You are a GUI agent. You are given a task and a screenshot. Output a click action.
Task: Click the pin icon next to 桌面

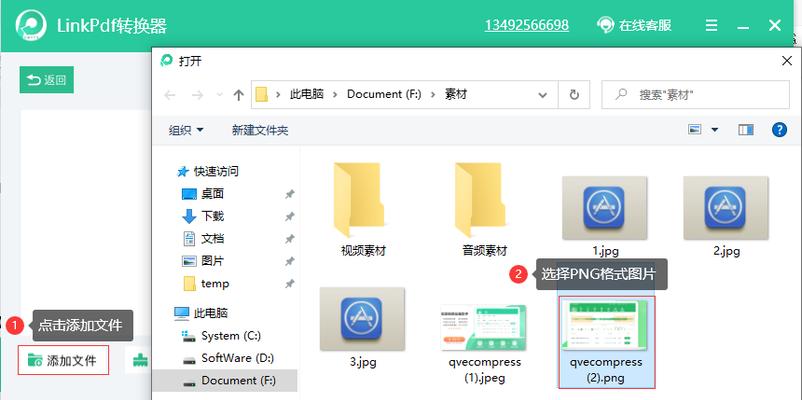289,194
